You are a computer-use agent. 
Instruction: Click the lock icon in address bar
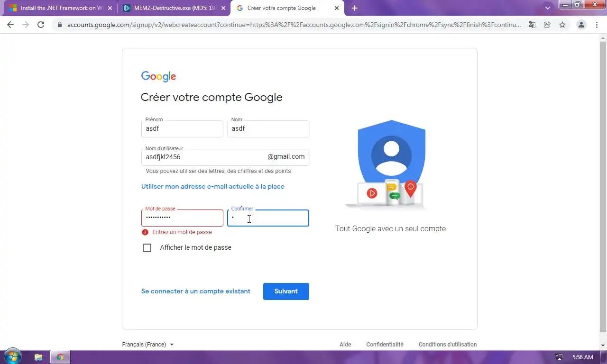tap(60, 25)
